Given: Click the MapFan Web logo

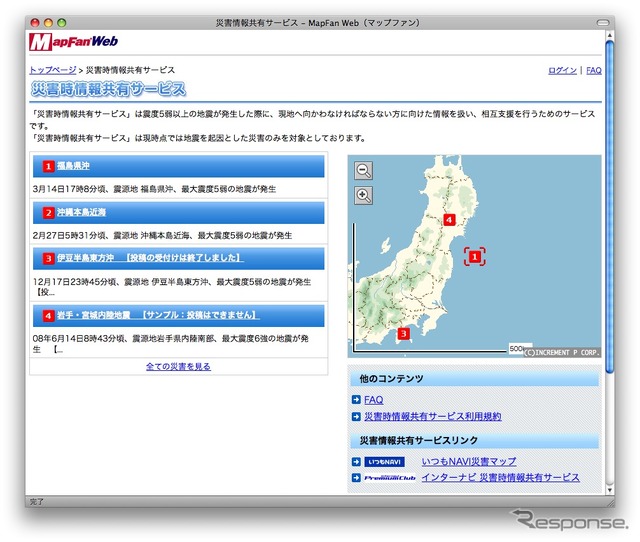Looking at the screenshot, I should point(73,42).
